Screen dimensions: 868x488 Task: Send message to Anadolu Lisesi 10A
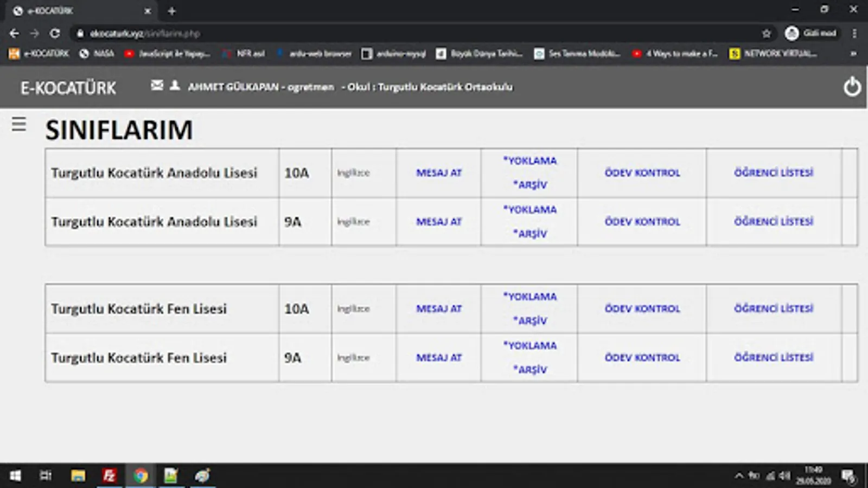click(x=439, y=173)
